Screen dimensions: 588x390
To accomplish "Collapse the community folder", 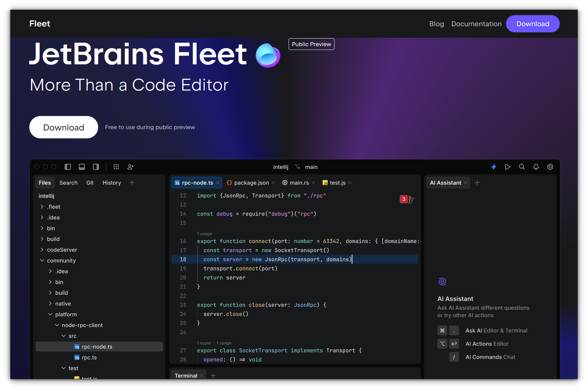I will click(42, 261).
